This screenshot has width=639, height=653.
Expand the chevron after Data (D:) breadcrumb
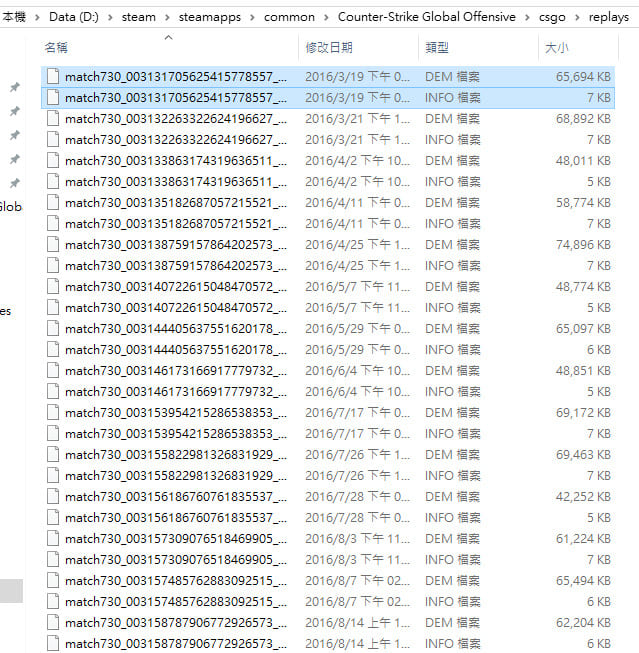(x=110, y=17)
